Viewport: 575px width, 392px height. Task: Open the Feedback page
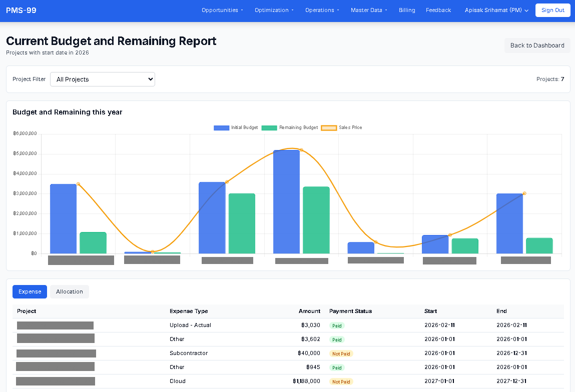438,10
